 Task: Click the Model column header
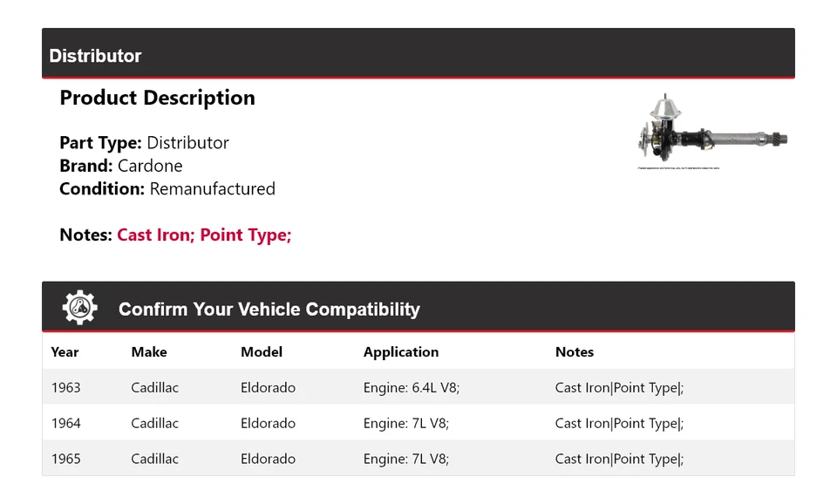coord(262,351)
